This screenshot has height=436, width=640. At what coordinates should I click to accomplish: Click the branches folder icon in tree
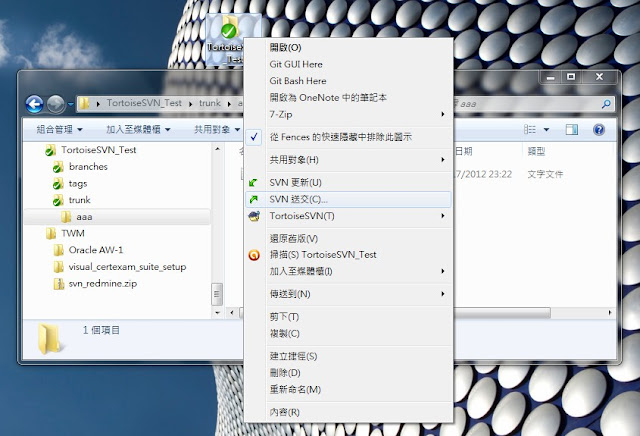point(58,167)
